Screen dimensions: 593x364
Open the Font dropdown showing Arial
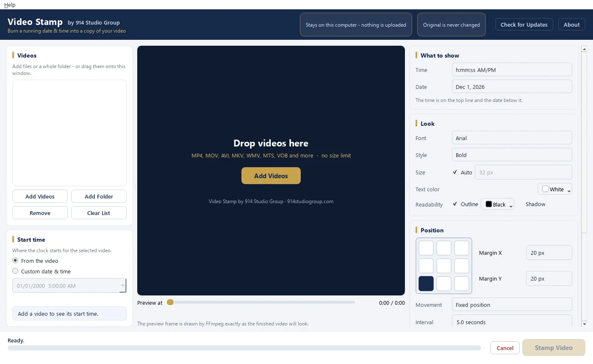pos(512,138)
